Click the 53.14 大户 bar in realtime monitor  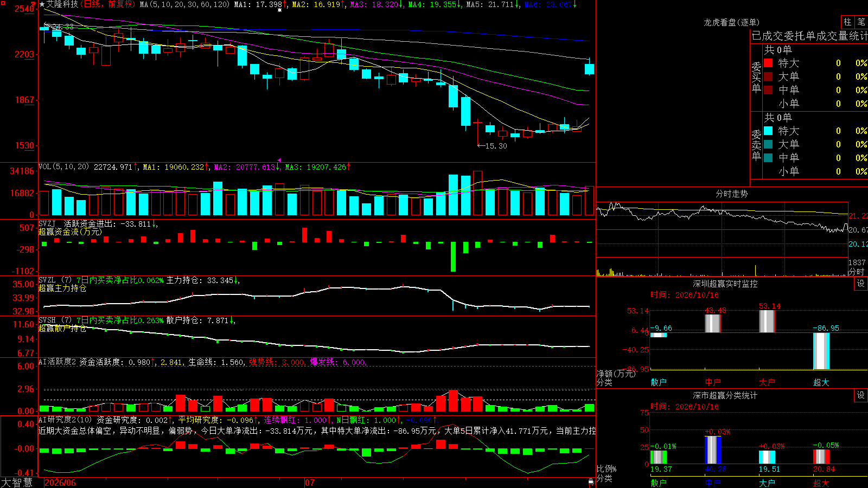point(767,321)
